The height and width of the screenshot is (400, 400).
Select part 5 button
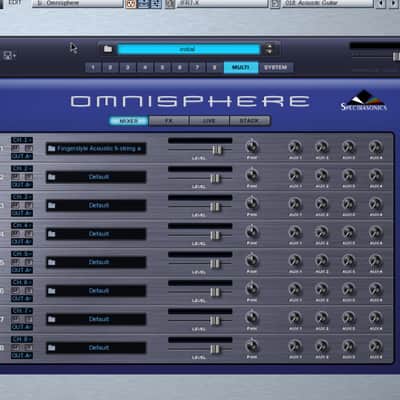click(x=162, y=68)
